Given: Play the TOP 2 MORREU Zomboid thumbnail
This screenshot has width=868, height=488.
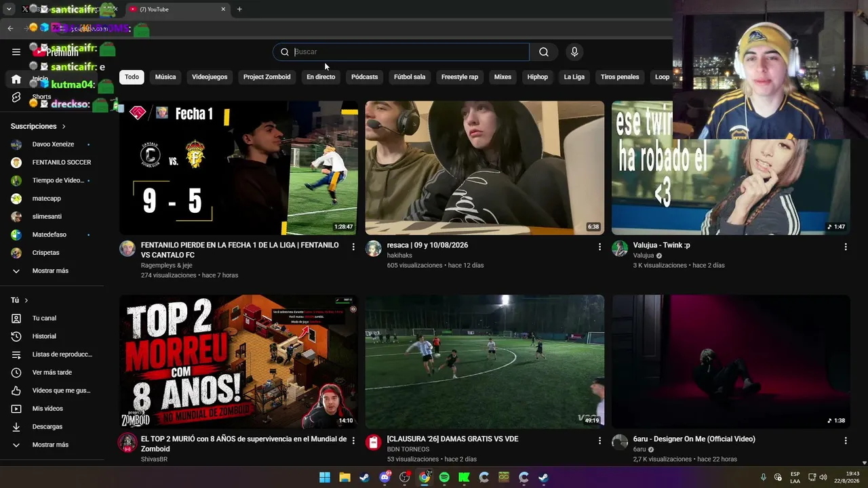Looking at the screenshot, I should point(239,362).
